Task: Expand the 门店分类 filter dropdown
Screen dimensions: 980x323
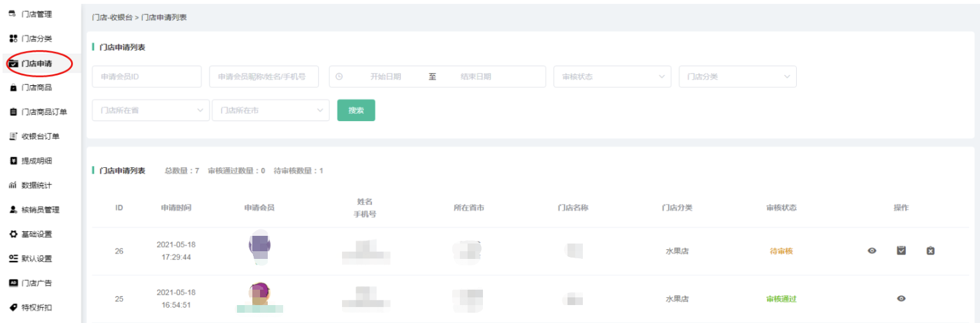Action: tap(737, 76)
